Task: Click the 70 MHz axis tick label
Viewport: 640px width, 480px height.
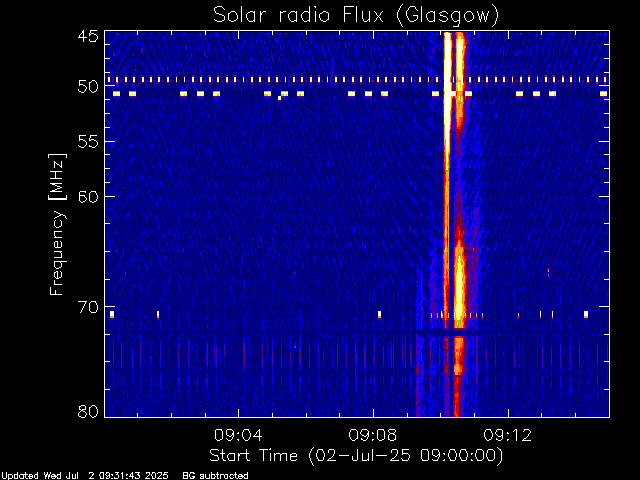Action: 88,307
